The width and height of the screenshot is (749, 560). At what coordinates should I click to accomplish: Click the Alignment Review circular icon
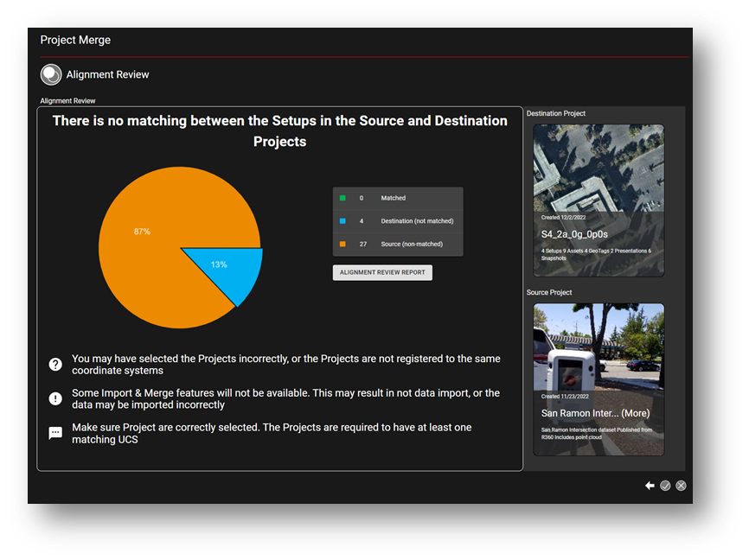pos(51,75)
